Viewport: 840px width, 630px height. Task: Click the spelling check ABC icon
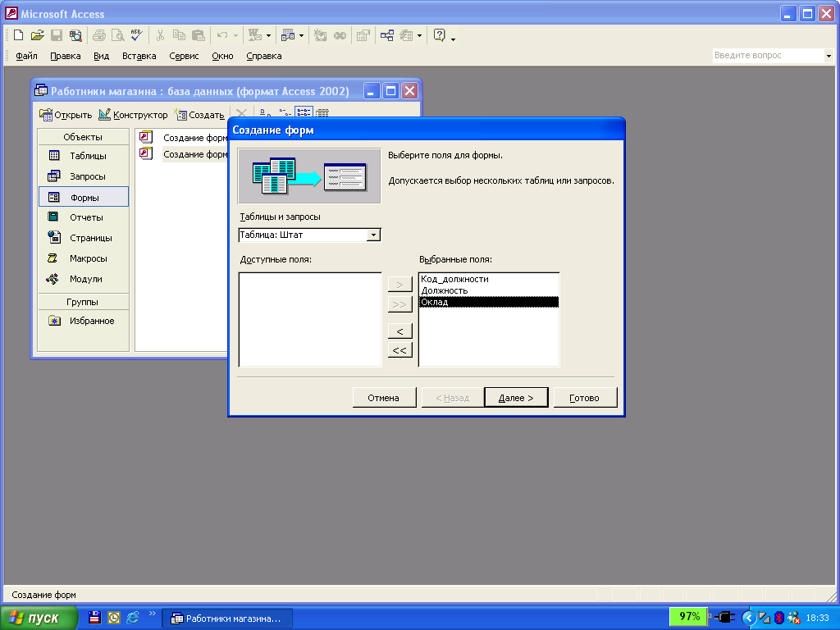[x=137, y=35]
